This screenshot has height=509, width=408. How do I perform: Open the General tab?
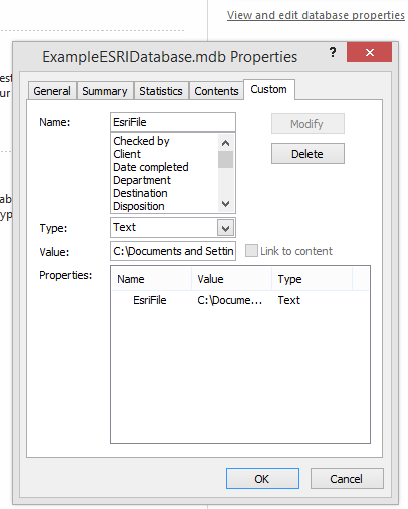point(52,91)
